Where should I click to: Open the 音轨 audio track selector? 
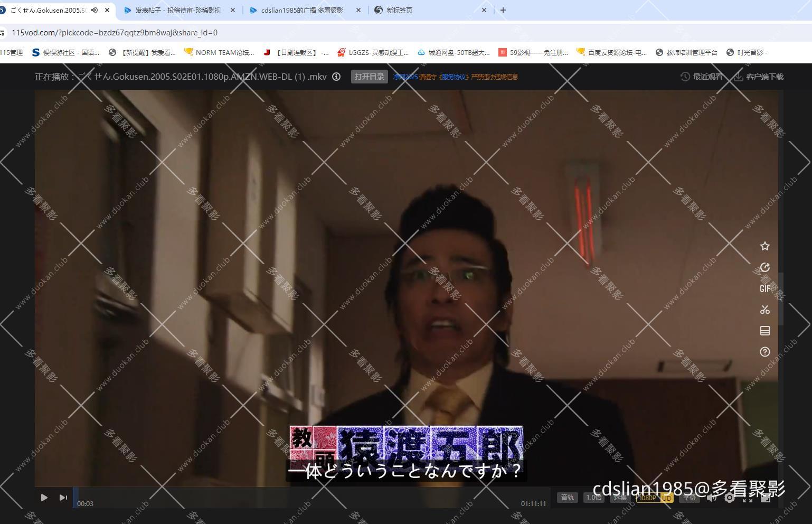click(x=568, y=497)
